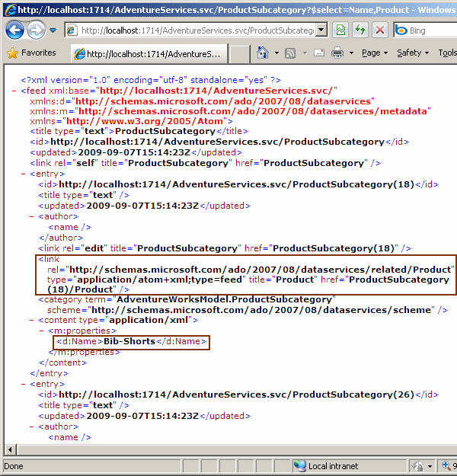Click the Read Mail envelope icon
This screenshot has width=457, height=476.
(318, 53)
